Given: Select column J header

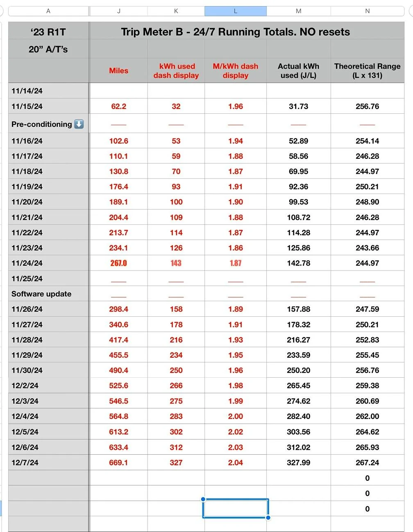Looking at the screenshot, I should (119, 11).
